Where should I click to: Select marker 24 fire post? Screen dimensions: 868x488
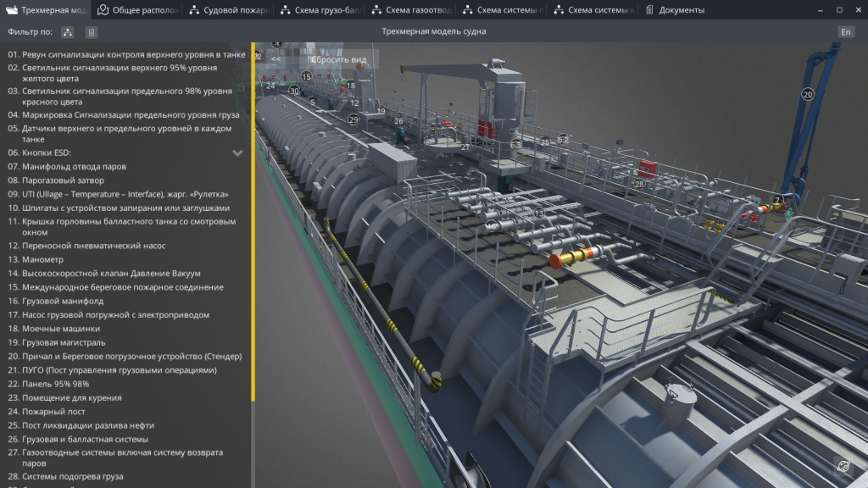point(270,86)
